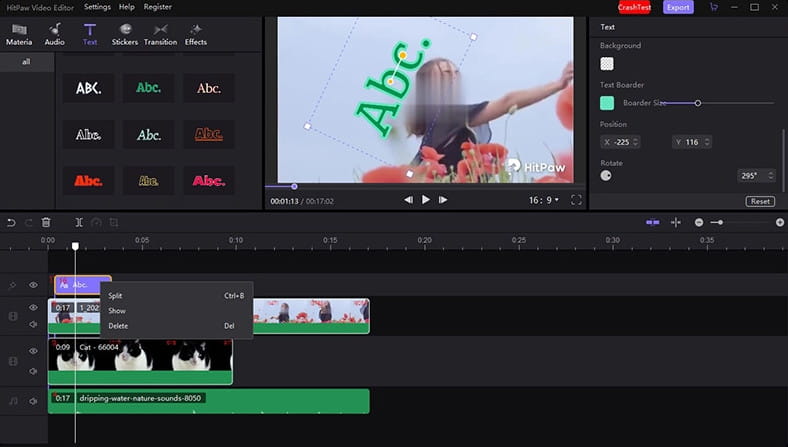Select the bold red Abc text style
Viewport: 788px width, 447px height.
(88, 181)
